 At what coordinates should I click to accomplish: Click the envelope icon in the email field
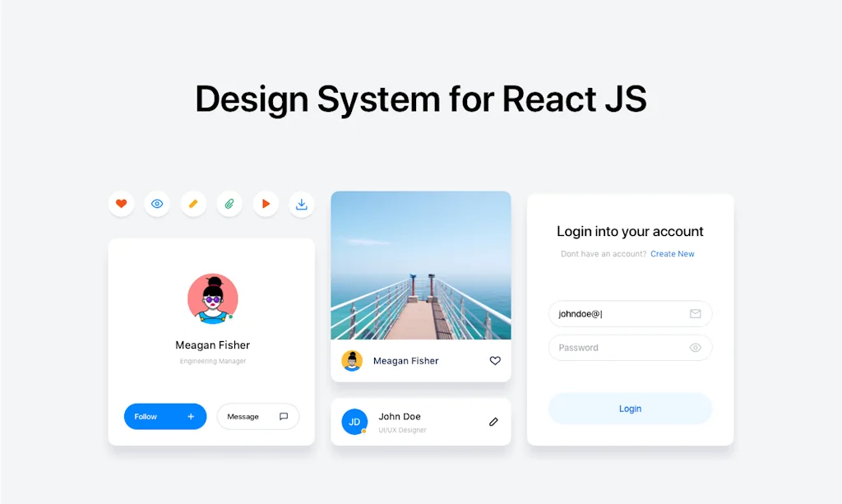696,314
